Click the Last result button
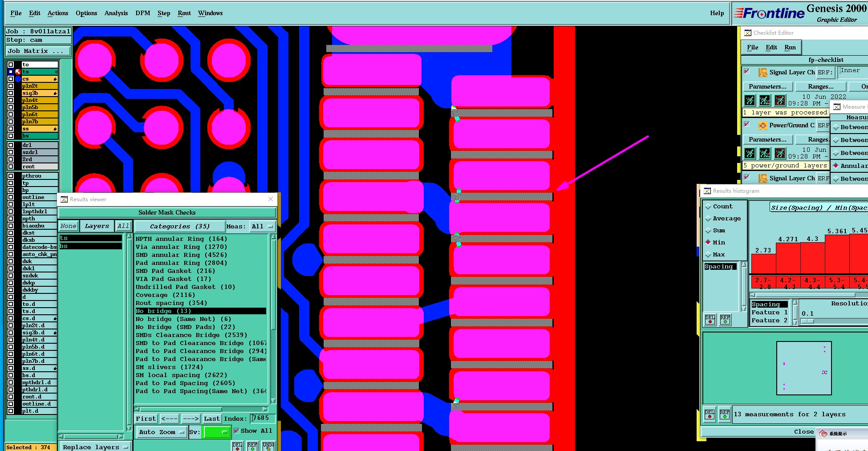868x451 pixels. [x=212, y=418]
